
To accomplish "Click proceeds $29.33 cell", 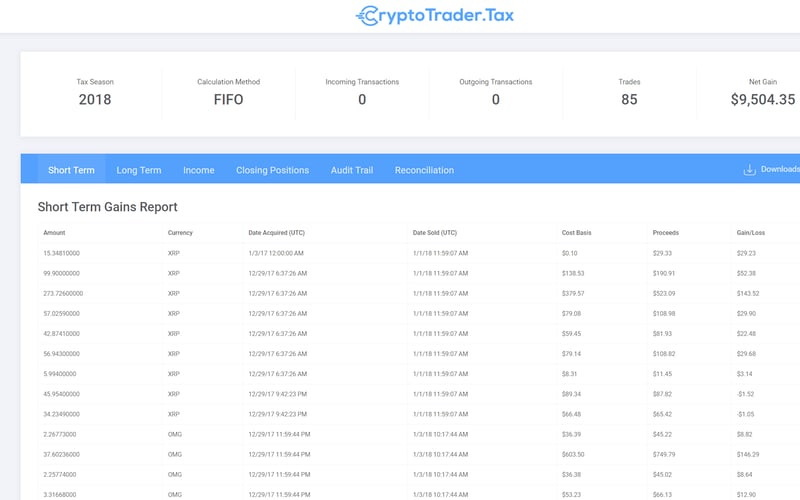I will click(x=662, y=253).
